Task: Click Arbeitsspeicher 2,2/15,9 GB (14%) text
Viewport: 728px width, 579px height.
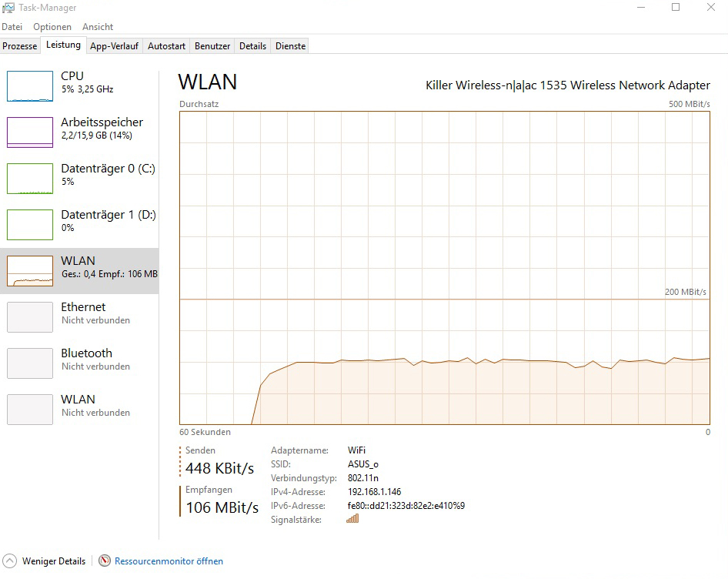Action: tap(102, 129)
